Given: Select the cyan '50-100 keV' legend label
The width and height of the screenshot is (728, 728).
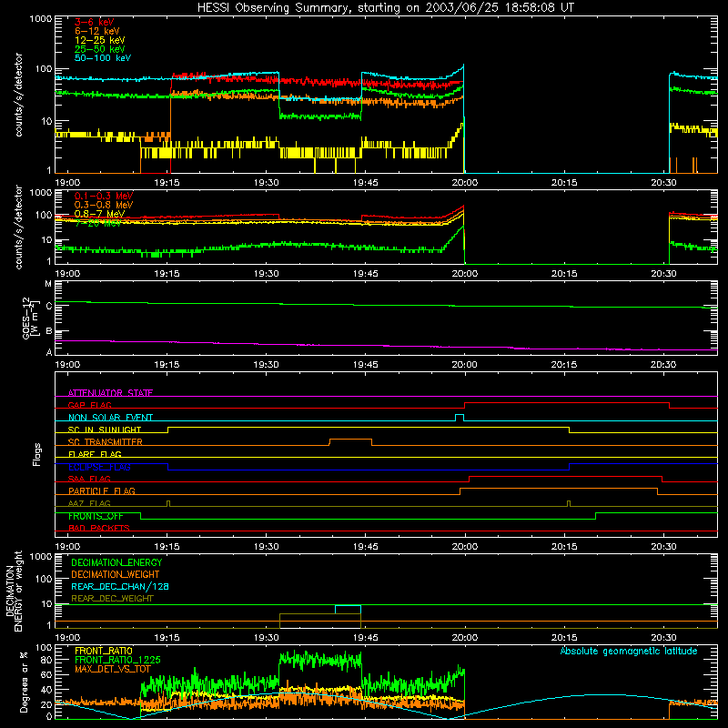Looking at the screenshot, I should (x=103, y=58).
